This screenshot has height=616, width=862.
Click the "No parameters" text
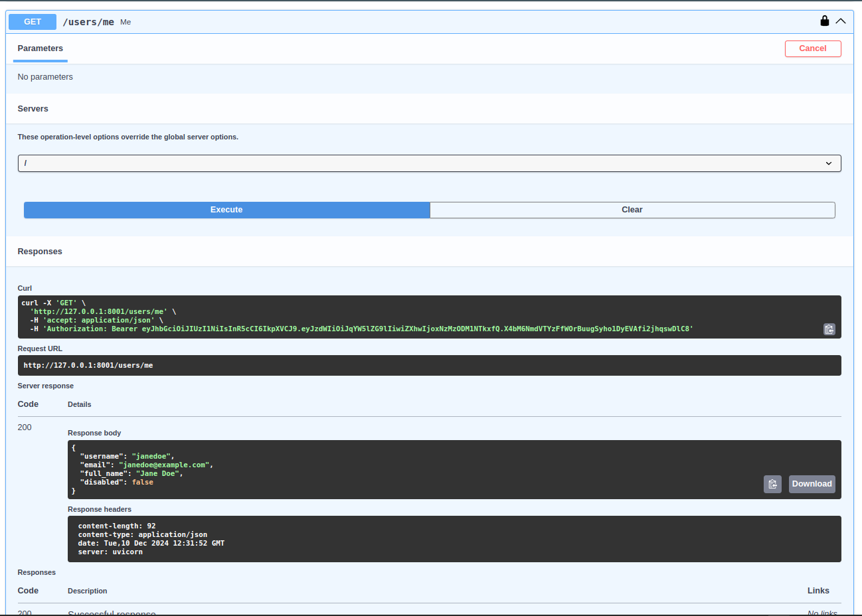pos(45,77)
